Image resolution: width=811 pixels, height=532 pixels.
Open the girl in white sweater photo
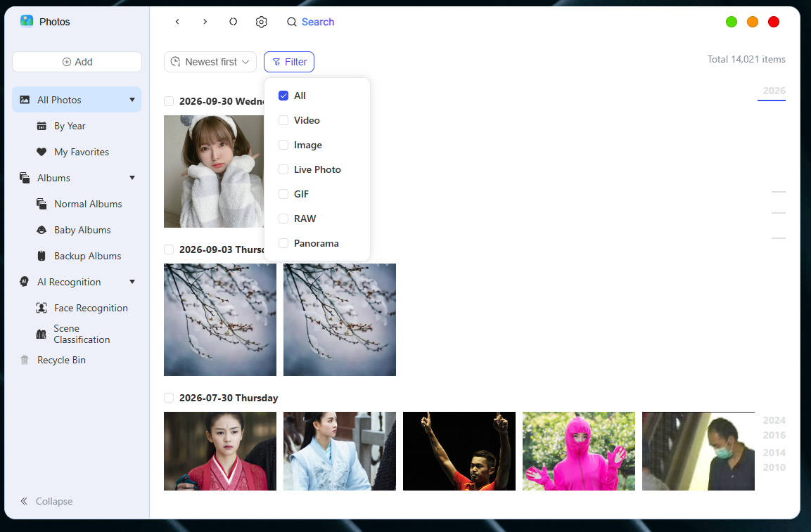(x=214, y=171)
